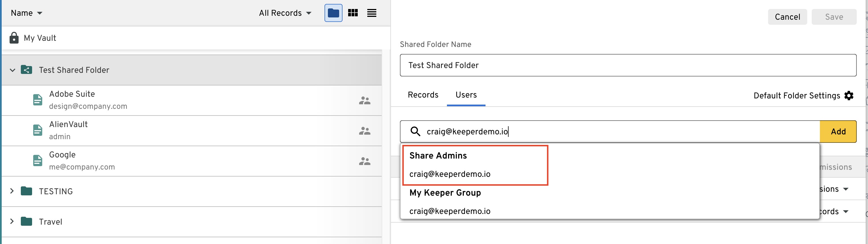Select craig@keeperdemo.io under Share Admins
The width and height of the screenshot is (868, 244).
point(449,174)
